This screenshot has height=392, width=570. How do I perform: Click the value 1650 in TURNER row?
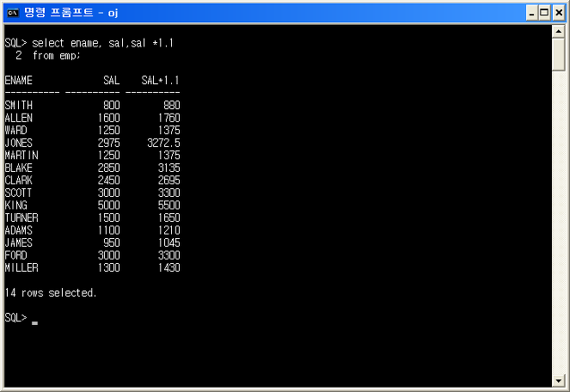[x=169, y=217]
